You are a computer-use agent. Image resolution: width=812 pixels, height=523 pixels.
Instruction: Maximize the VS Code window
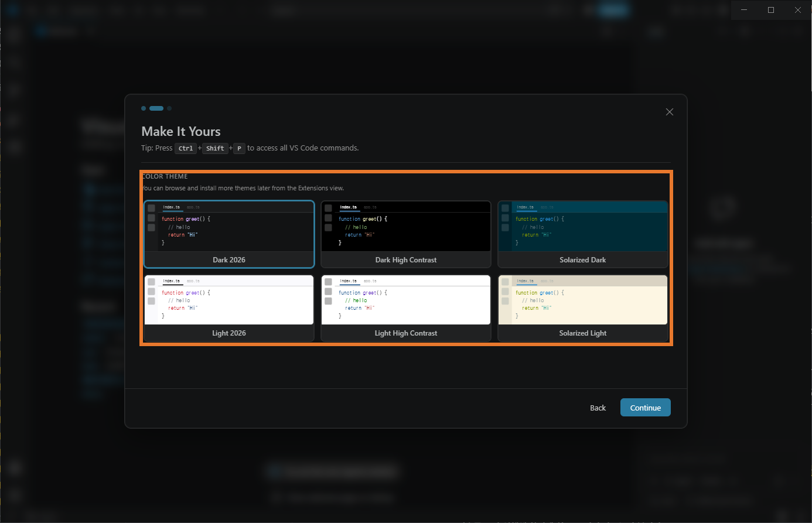pos(771,10)
